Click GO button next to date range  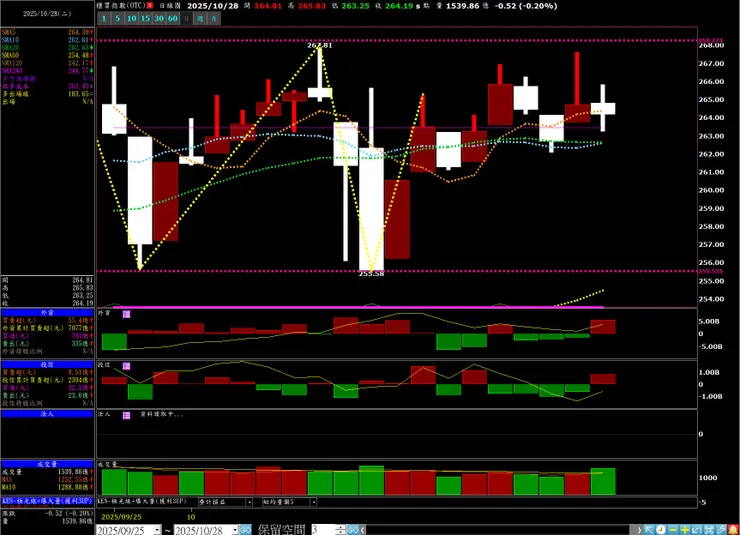coord(245,530)
